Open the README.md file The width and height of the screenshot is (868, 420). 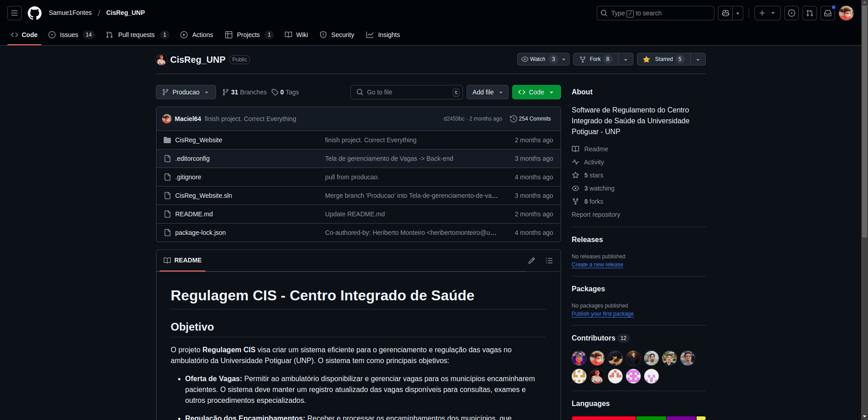[194, 214]
